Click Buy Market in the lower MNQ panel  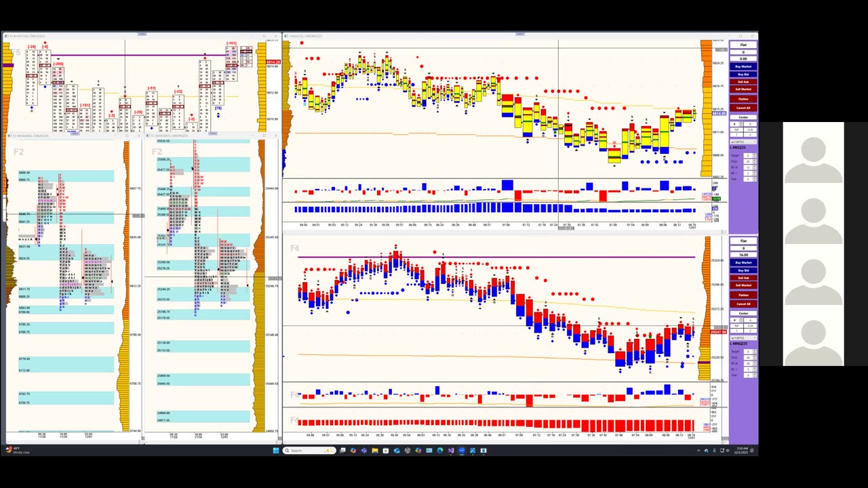743,262
